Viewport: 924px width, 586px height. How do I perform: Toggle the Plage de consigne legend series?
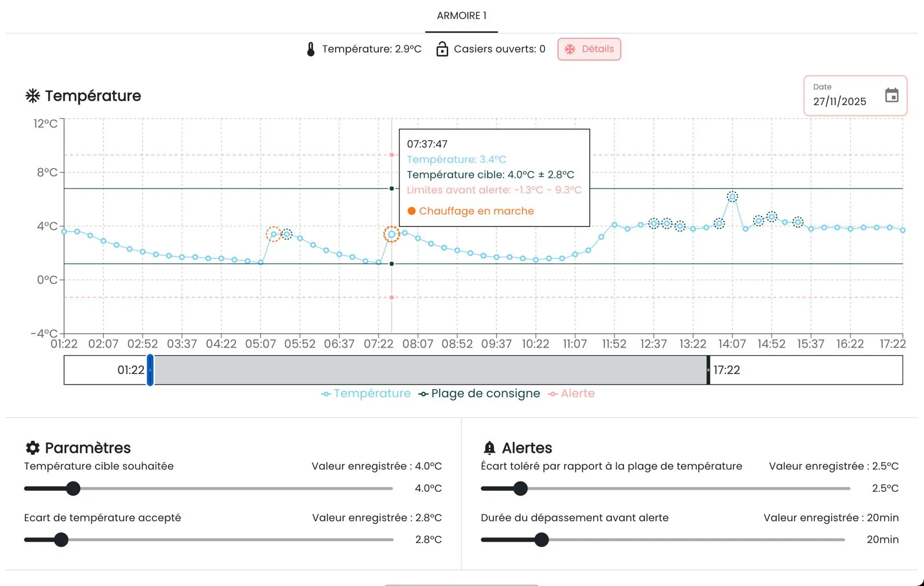coord(479,393)
